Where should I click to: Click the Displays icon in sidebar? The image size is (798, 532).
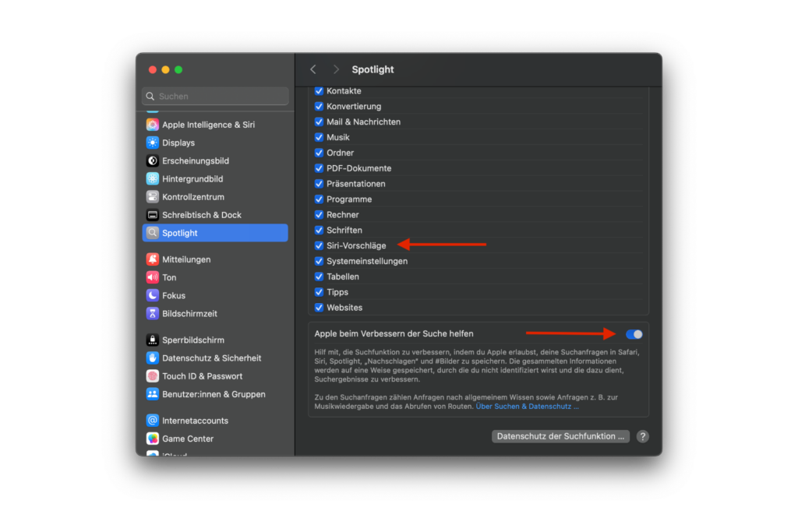tap(153, 143)
